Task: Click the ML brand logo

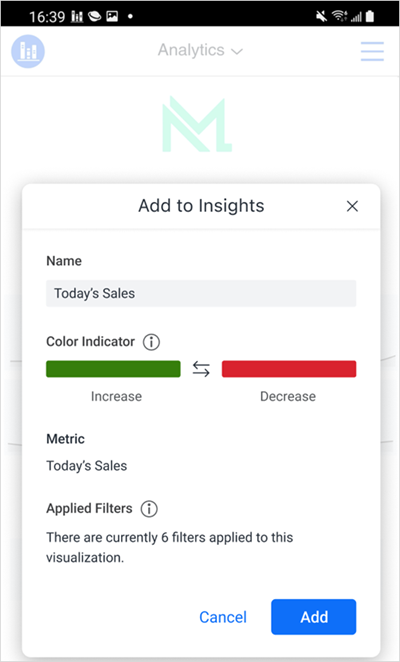Action: tap(197, 124)
